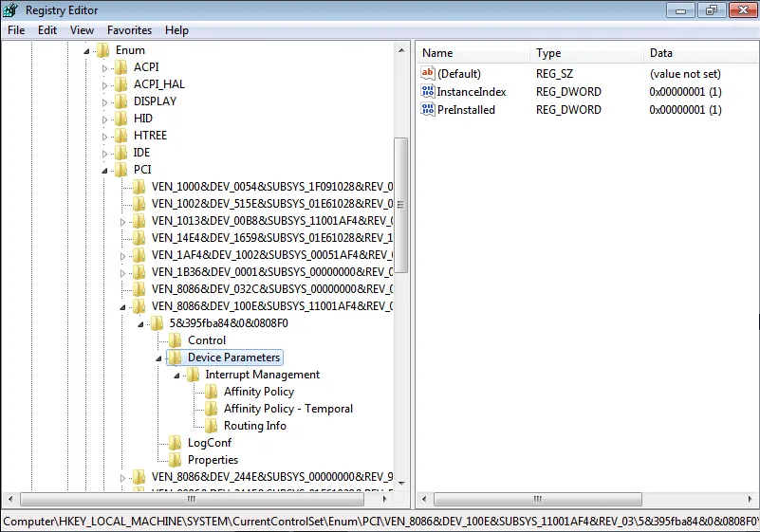The width and height of the screenshot is (760, 532).
Task: Click the ACPI folder icon
Action: point(121,67)
